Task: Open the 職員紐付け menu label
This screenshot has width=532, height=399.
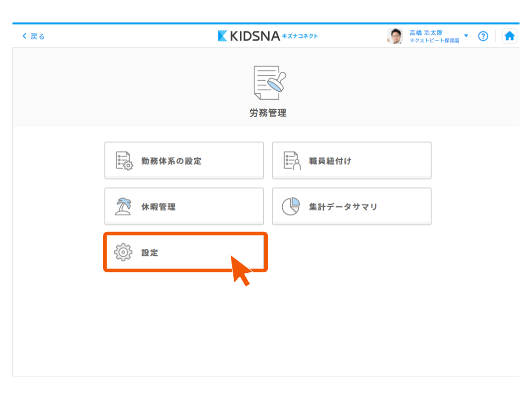Action: [330, 161]
